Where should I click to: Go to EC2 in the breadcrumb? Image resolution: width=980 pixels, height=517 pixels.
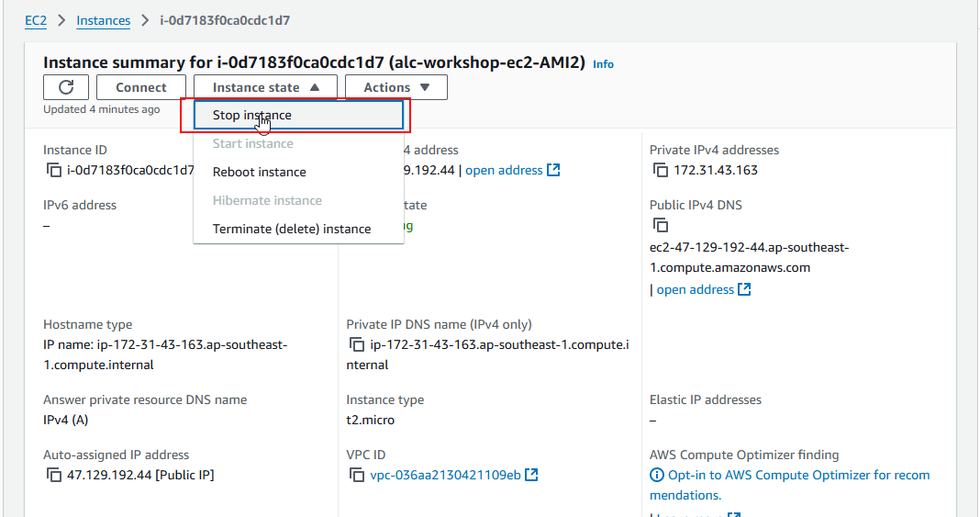(36, 20)
